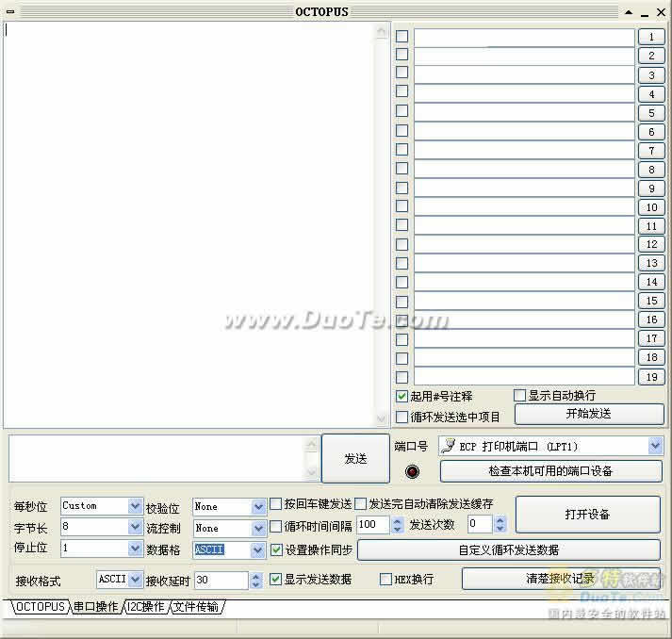Increase the 循环时间间隔 value with up arrow

(398, 521)
